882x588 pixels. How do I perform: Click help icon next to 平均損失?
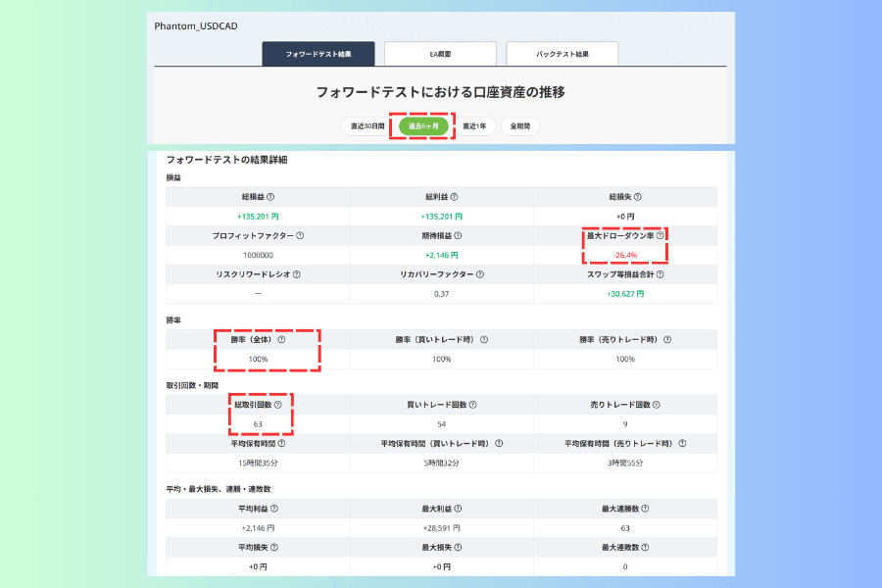(274, 548)
